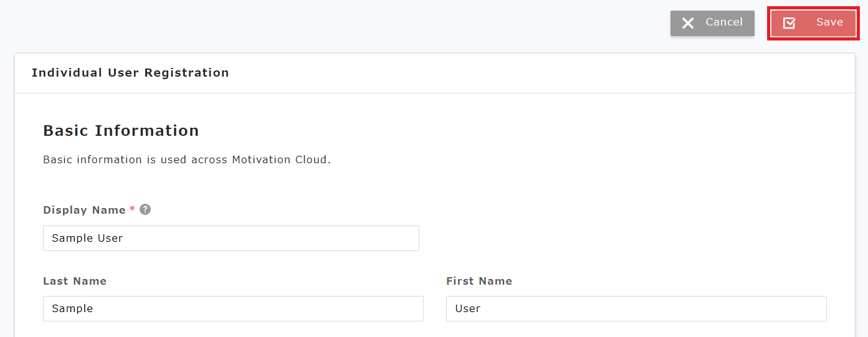
Task: Open the Display Name help tooltip icon
Action: (x=145, y=209)
